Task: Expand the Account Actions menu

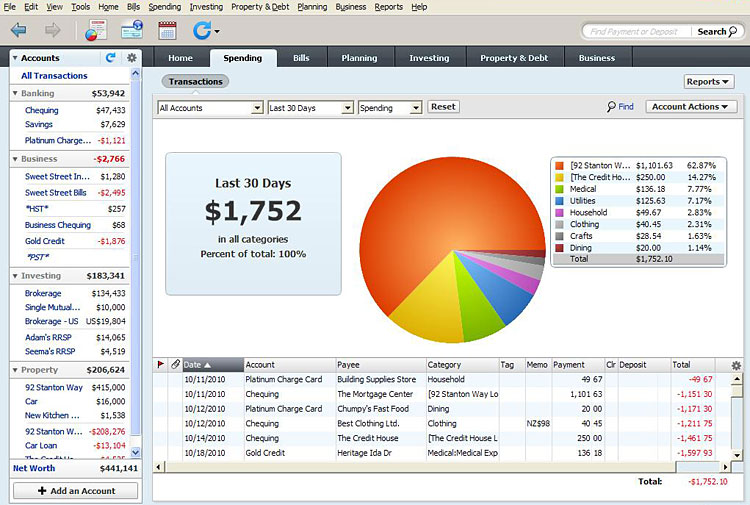Action: tap(690, 107)
